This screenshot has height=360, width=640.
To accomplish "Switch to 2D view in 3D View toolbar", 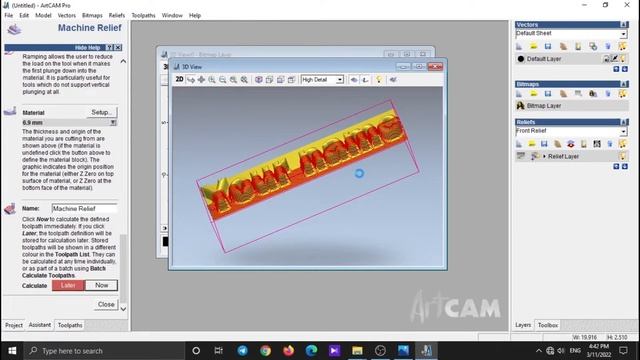I will click(x=179, y=80).
